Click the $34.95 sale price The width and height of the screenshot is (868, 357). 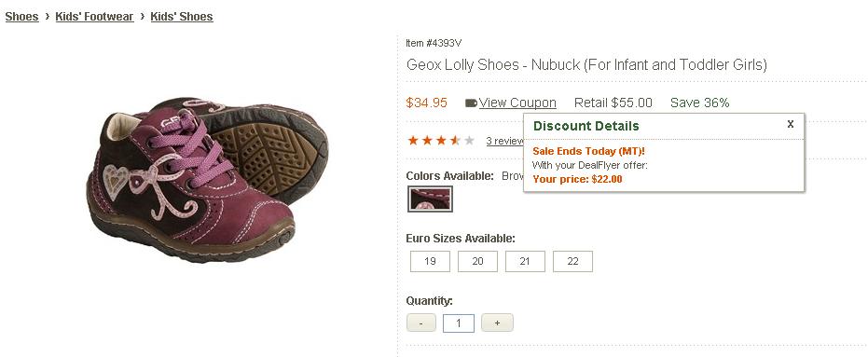click(x=426, y=103)
